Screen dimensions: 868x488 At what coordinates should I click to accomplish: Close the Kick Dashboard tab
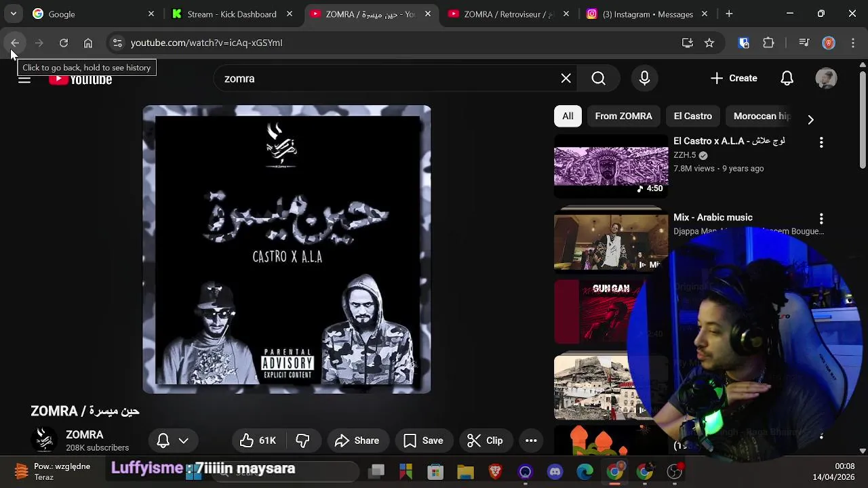pyautogui.click(x=290, y=14)
